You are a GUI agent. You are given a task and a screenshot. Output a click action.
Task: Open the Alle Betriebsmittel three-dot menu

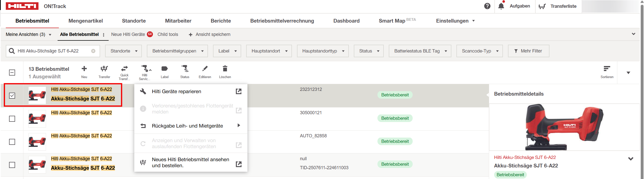[x=104, y=35]
